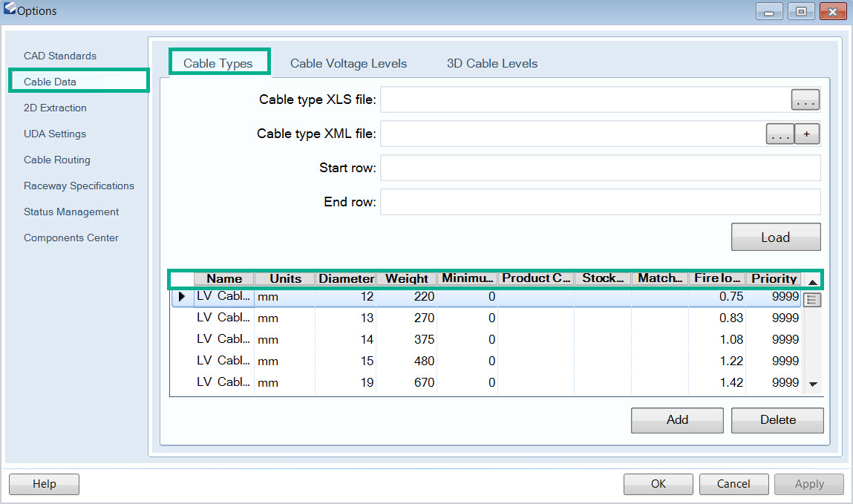Confirm the dialog with OK

(x=658, y=484)
